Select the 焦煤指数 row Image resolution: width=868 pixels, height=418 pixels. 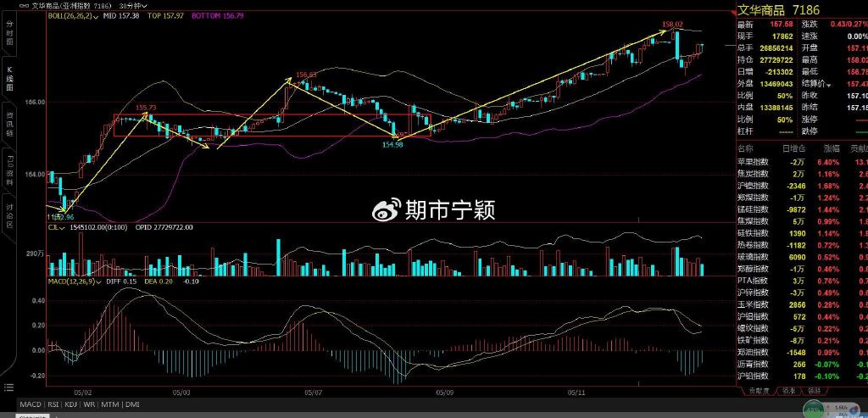pos(802,221)
